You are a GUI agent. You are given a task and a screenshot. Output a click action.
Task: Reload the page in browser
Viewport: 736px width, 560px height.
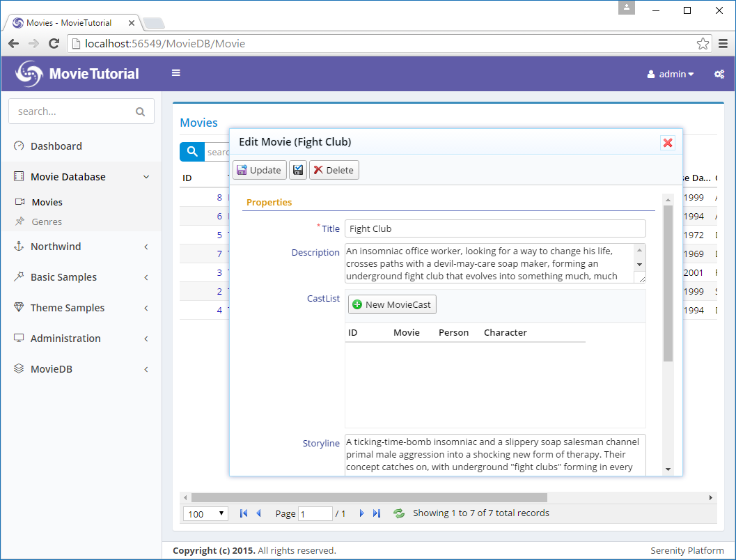[x=54, y=44]
